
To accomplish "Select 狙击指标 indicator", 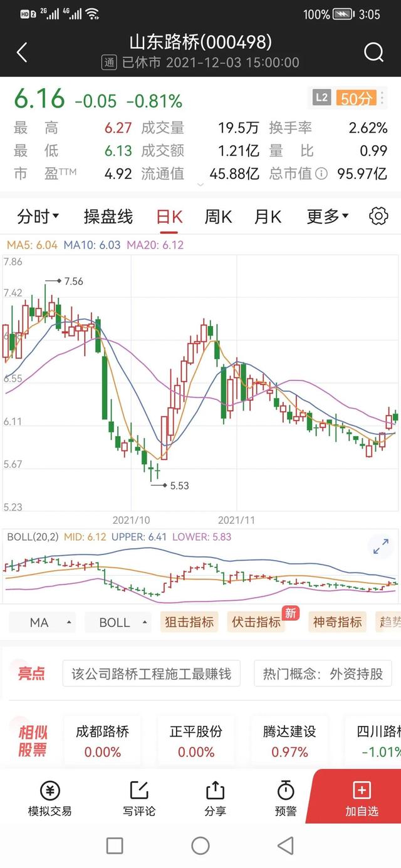I will point(189,622).
